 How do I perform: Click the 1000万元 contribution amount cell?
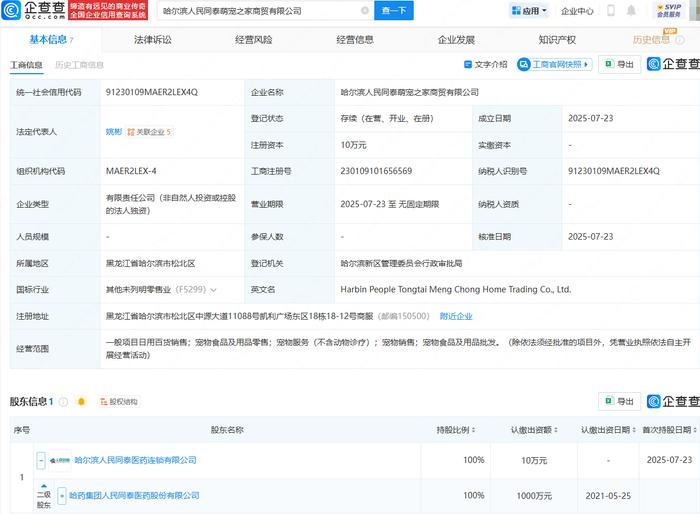coord(534,496)
